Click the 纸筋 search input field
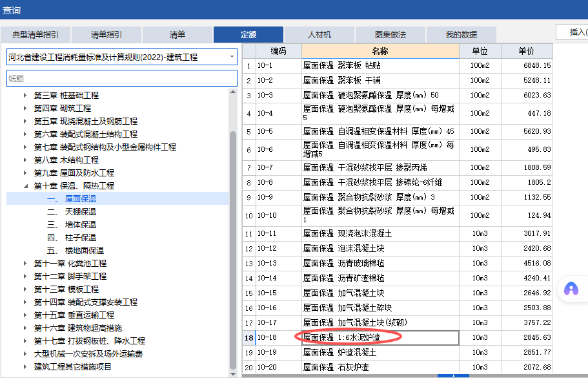This screenshot has height=378, width=588. 122,78
